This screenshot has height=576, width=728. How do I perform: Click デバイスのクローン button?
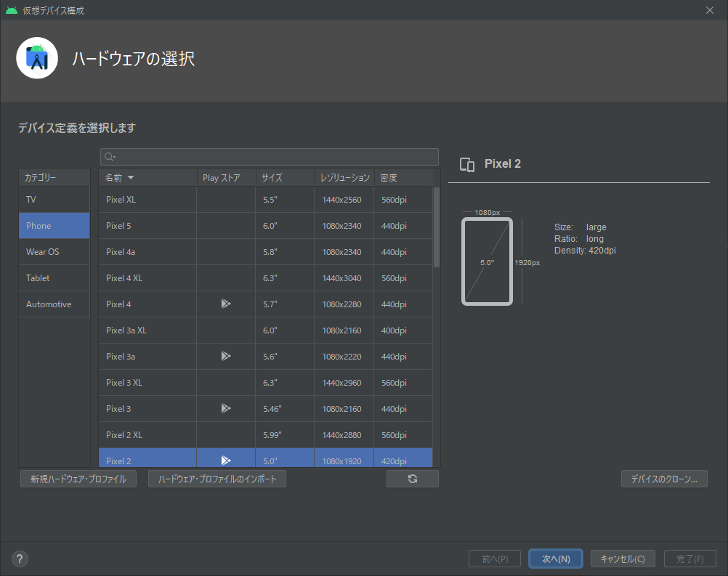[664, 479]
